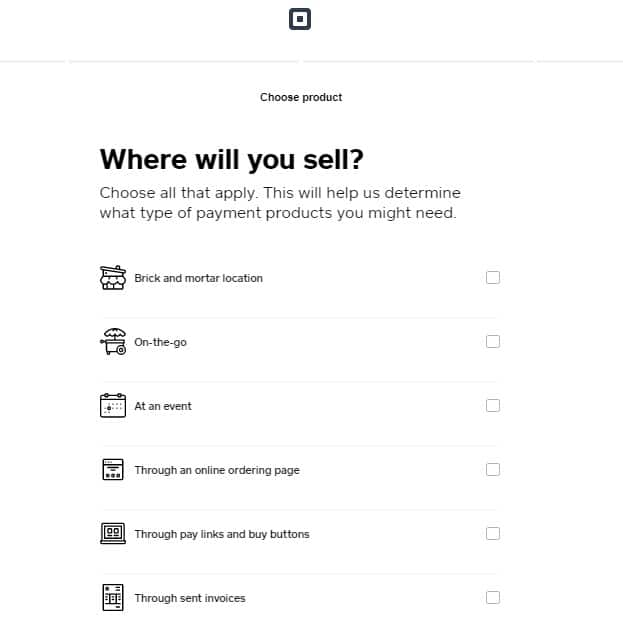Toggle the pay links and buy buttons checkbox
623x633 pixels.
pyautogui.click(x=493, y=533)
